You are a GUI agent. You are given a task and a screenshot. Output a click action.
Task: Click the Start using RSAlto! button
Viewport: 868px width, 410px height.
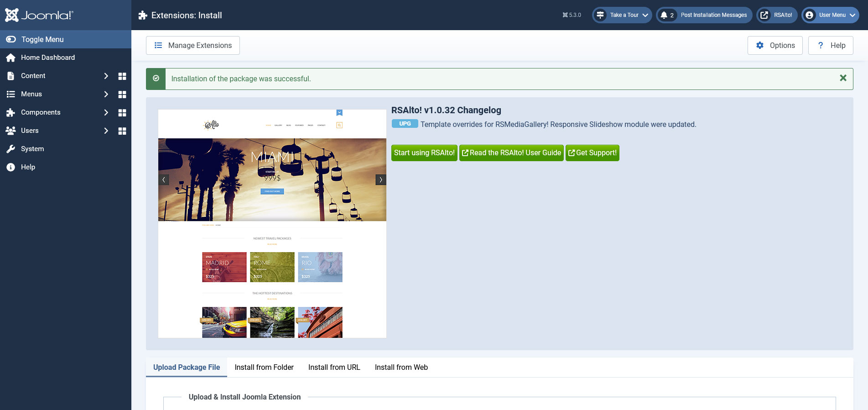[424, 153]
